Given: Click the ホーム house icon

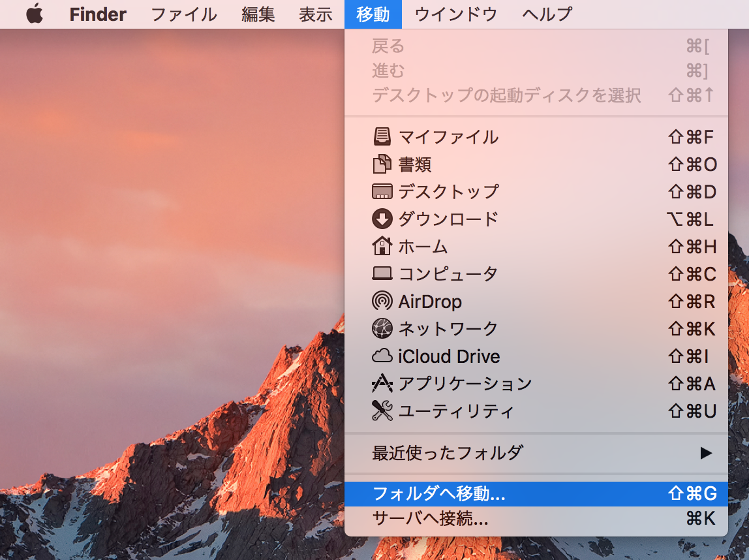Looking at the screenshot, I should [382, 246].
